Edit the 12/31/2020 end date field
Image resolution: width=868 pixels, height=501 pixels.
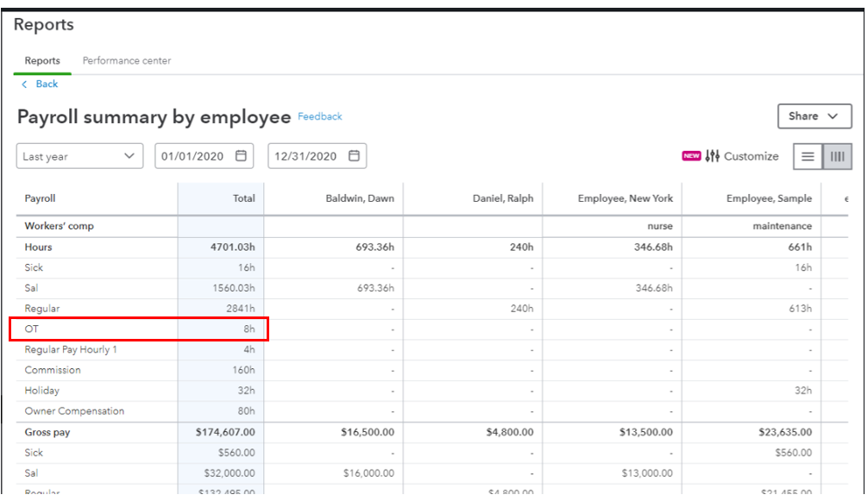tap(305, 156)
